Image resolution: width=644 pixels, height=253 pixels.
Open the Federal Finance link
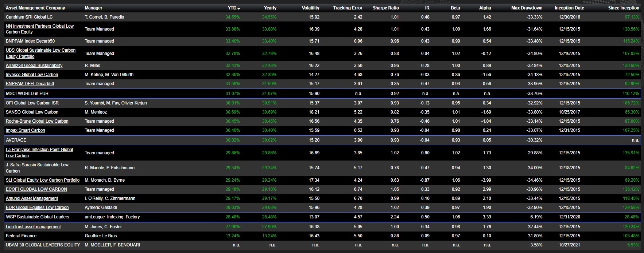tap(21, 236)
